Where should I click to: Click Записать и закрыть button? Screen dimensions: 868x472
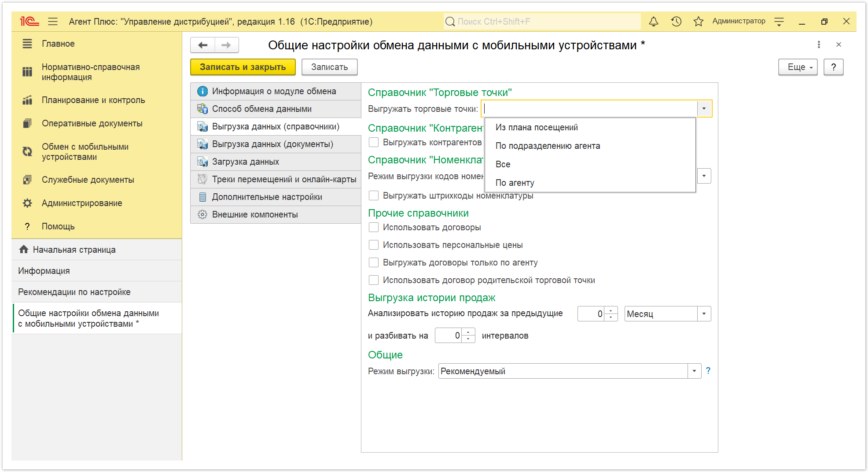243,67
